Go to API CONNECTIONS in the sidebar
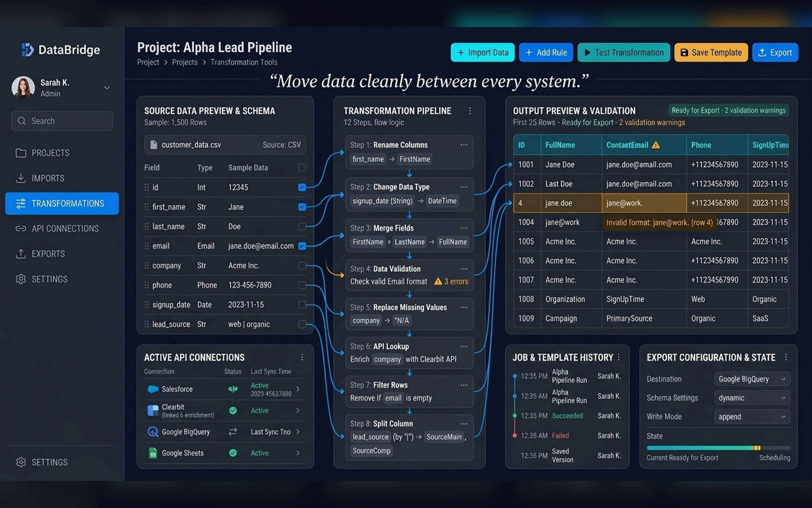This screenshot has width=812, height=508. [62, 229]
